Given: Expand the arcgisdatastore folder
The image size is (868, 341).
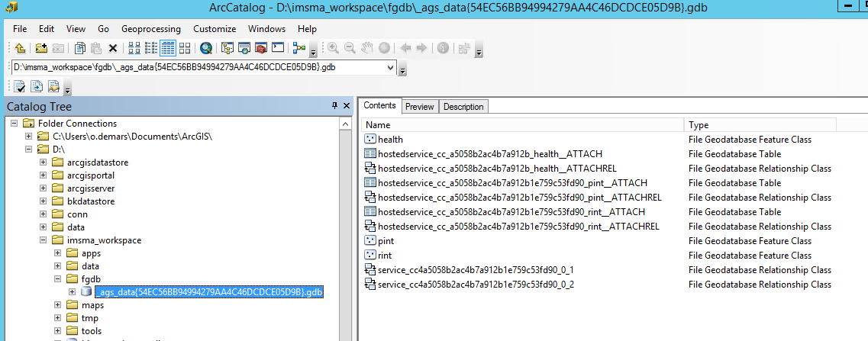Looking at the screenshot, I should tap(44, 162).
